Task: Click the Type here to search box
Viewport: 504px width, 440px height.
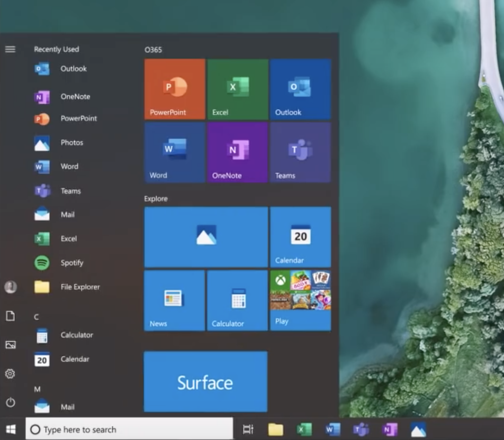Action: point(129,429)
